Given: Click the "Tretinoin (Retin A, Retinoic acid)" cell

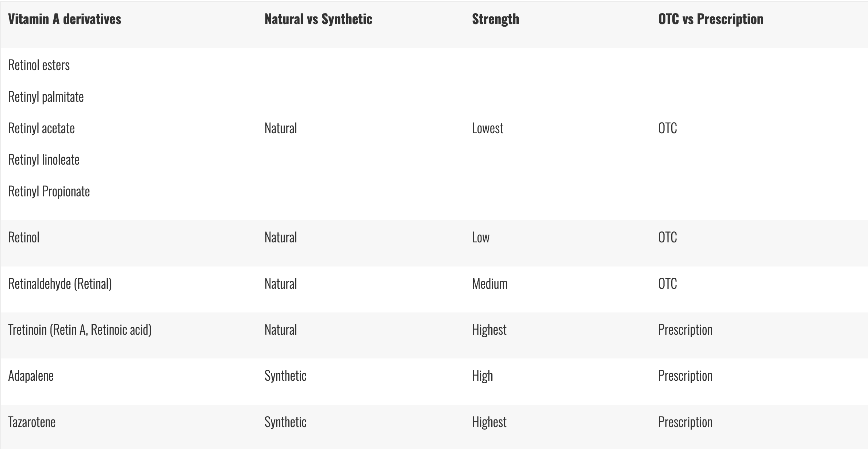Looking at the screenshot, I should pyautogui.click(x=80, y=330).
